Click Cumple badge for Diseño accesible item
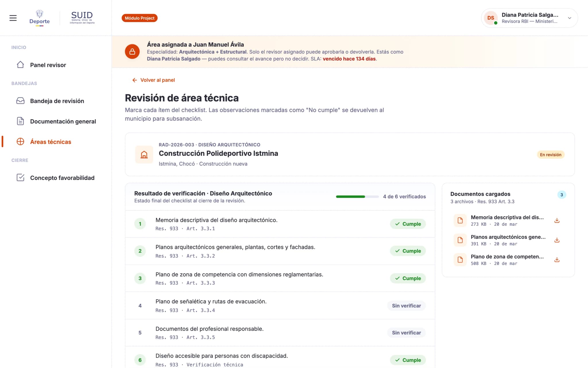Viewport: 588px width, 368px height. tap(408, 360)
